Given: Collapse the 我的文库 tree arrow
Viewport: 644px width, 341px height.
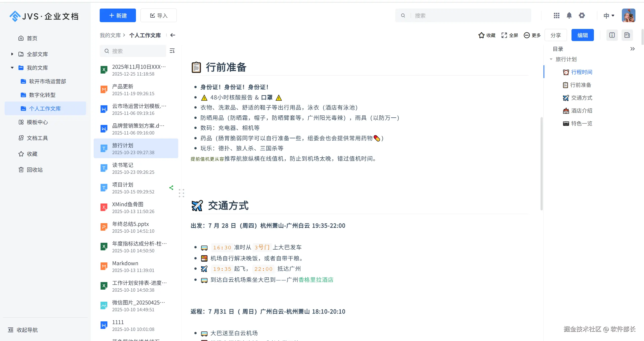Looking at the screenshot, I should (x=12, y=68).
